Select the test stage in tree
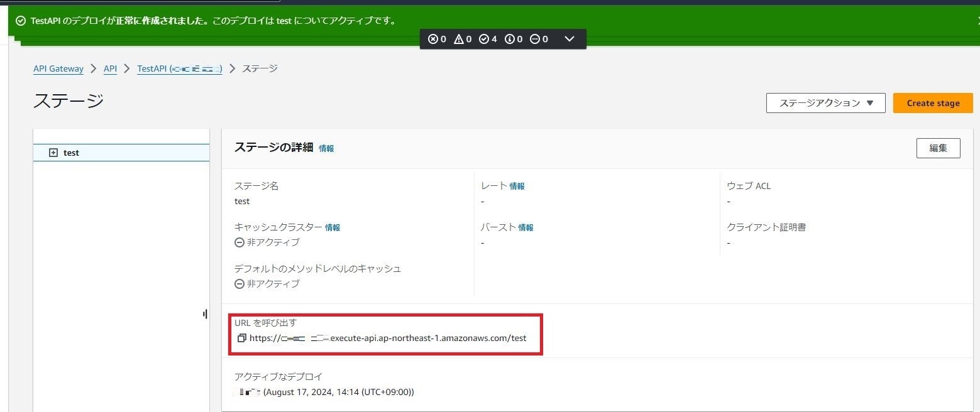Screen dimensions: 980x412 121,153
